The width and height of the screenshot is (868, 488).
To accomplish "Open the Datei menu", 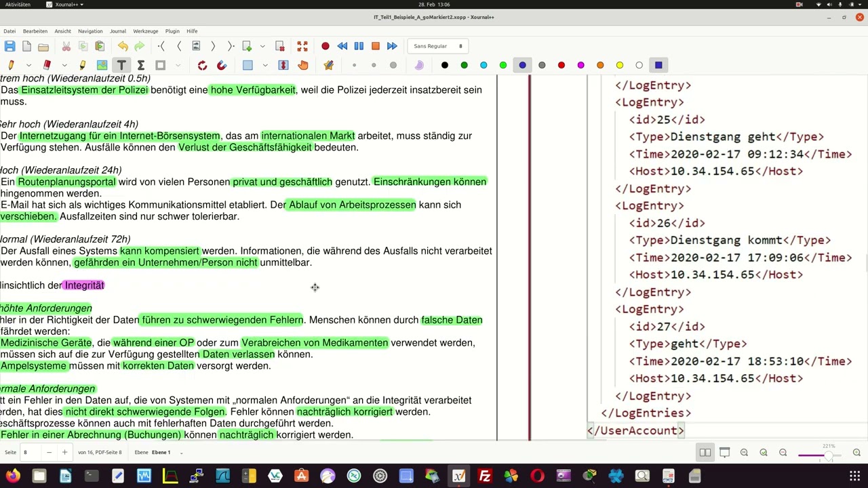I will tap(9, 31).
